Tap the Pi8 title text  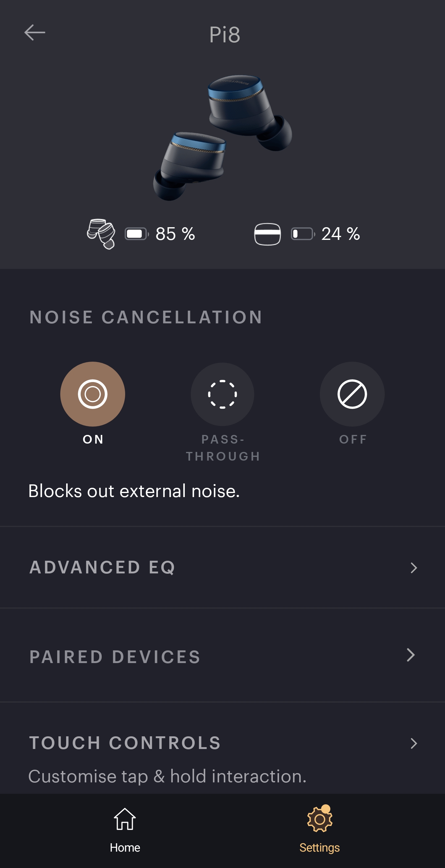coord(225,34)
